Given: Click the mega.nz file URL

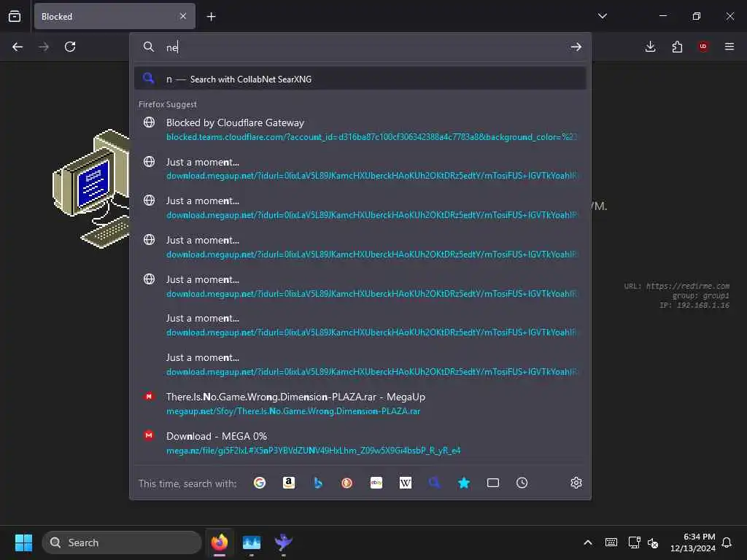Looking at the screenshot, I should tap(314, 451).
